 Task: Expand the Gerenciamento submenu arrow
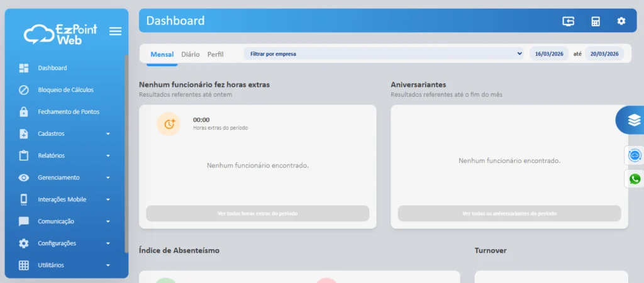[x=108, y=178]
